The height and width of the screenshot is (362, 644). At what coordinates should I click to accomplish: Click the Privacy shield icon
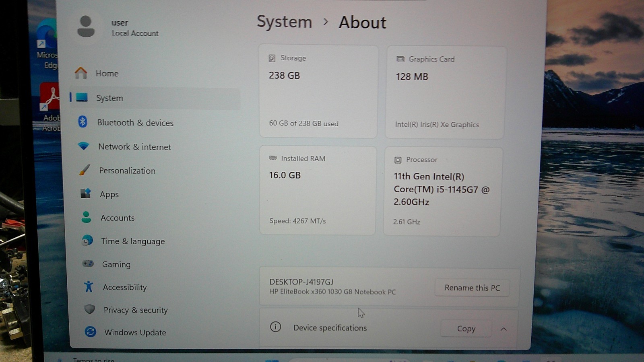click(89, 309)
